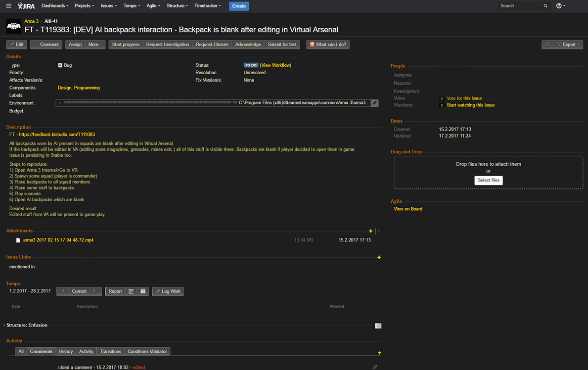
Task: Click Vote for this issue link
Action: pyautogui.click(x=464, y=98)
